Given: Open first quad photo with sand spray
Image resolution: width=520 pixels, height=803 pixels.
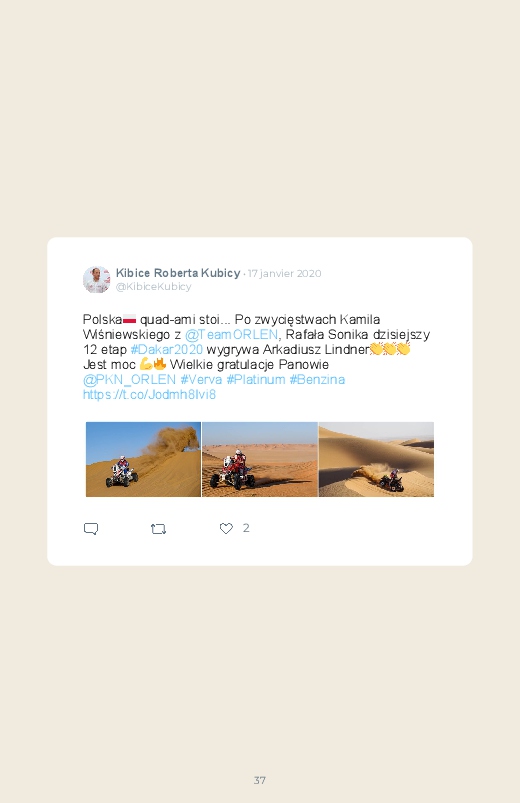Looking at the screenshot, I should (x=143, y=459).
